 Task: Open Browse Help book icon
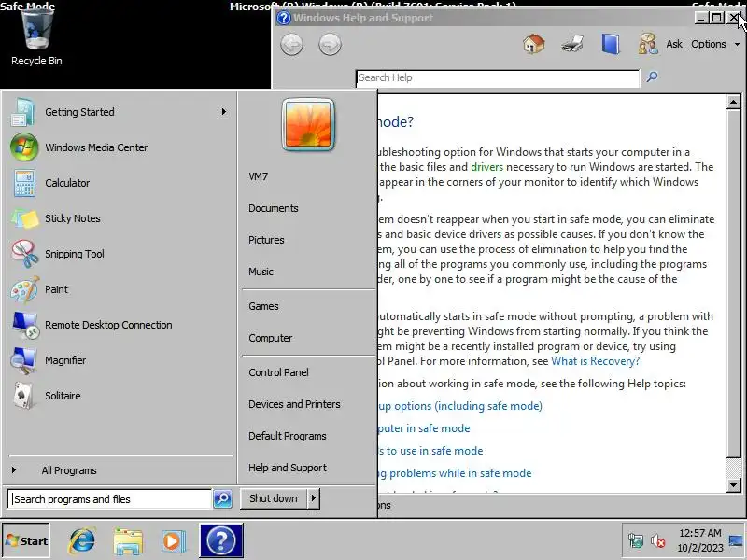[x=611, y=44]
